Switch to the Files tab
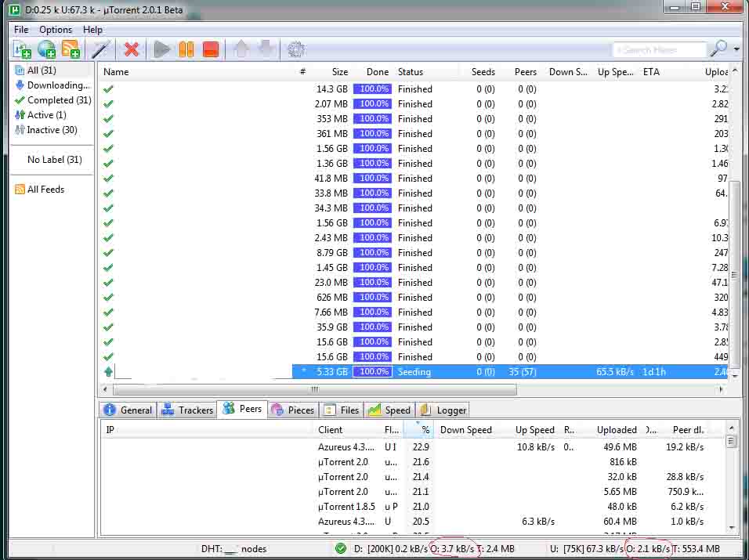This screenshot has width=749, height=560. tap(342, 410)
